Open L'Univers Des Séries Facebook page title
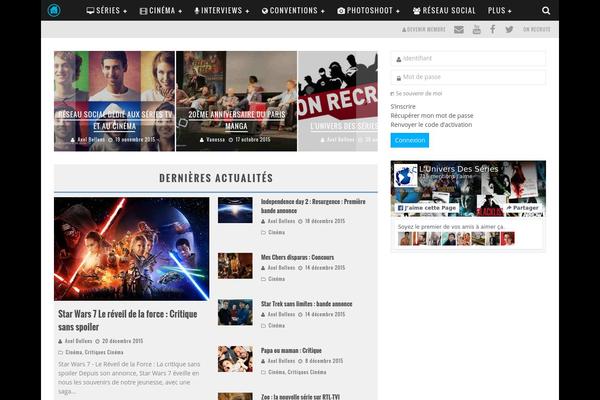The height and width of the screenshot is (400, 600). click(x=458, y=169)
